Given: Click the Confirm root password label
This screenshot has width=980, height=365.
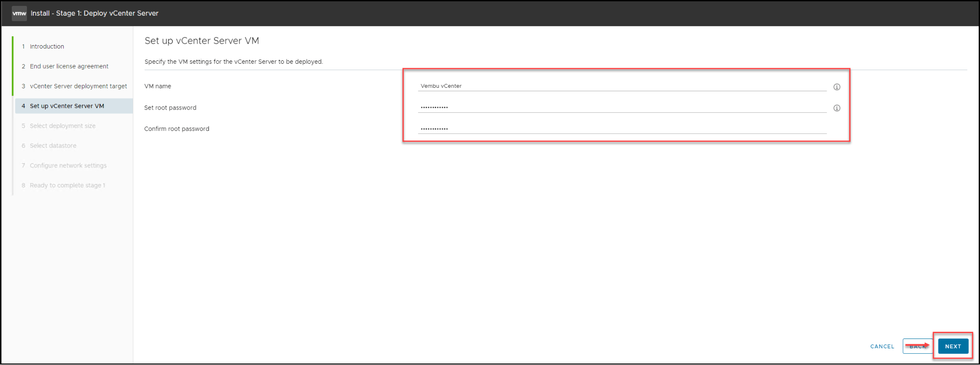Looking at the screenshot, I should tap(176, 129).
